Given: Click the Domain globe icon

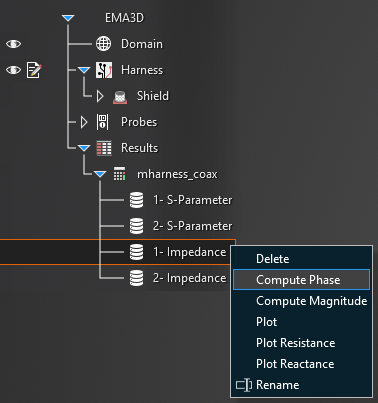Looking at the screenshot, I should click(104, 44).
